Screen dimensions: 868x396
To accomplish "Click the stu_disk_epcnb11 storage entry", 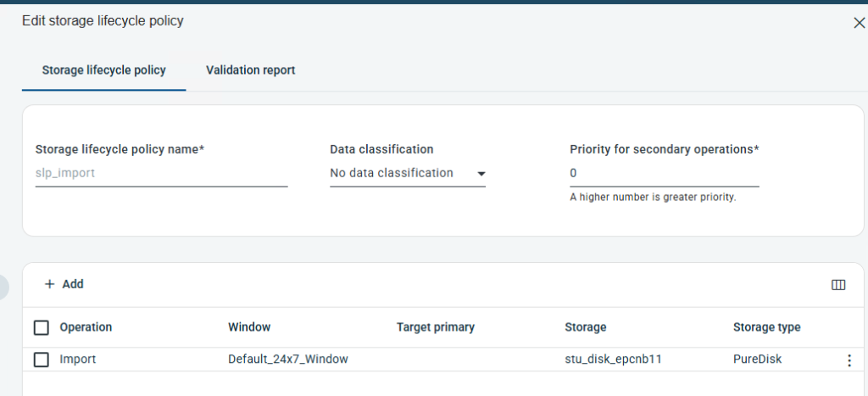I will [x=613, y=360].
